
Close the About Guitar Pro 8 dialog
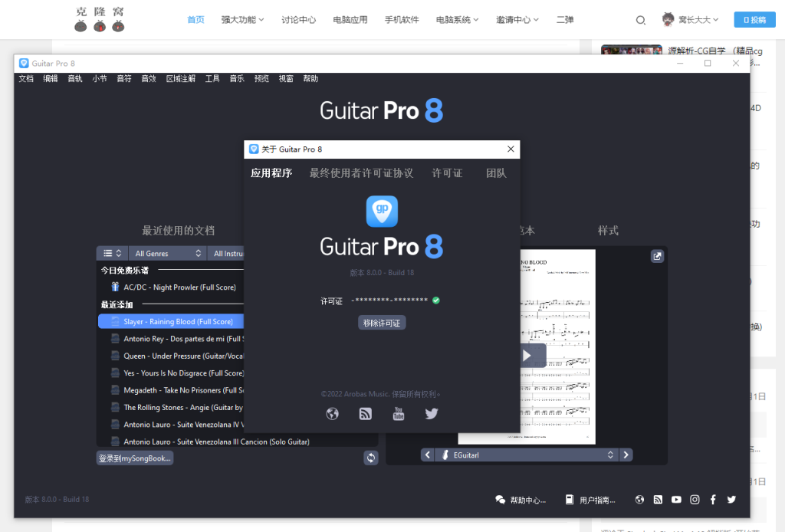511,149
